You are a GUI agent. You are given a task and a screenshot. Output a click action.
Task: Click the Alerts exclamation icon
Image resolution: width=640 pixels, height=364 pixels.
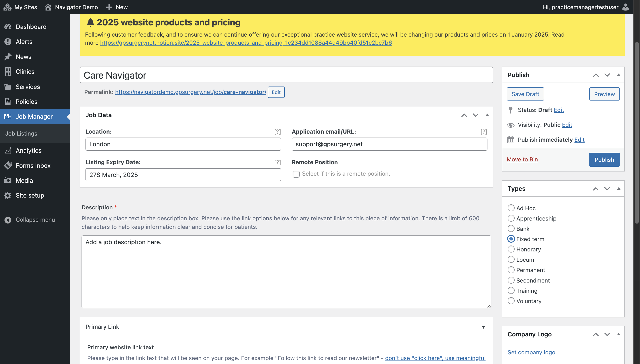click(8, 41)
